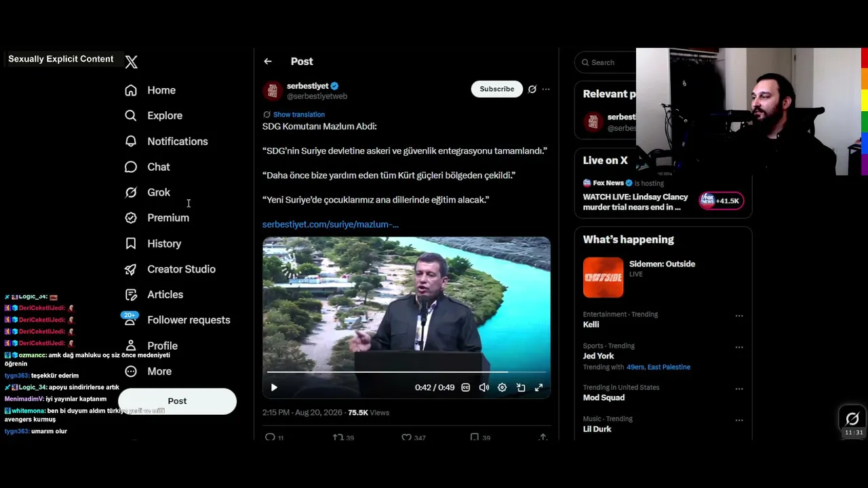Open the Home icon in the sidebar
868x488 pixels.
(131, 90)
